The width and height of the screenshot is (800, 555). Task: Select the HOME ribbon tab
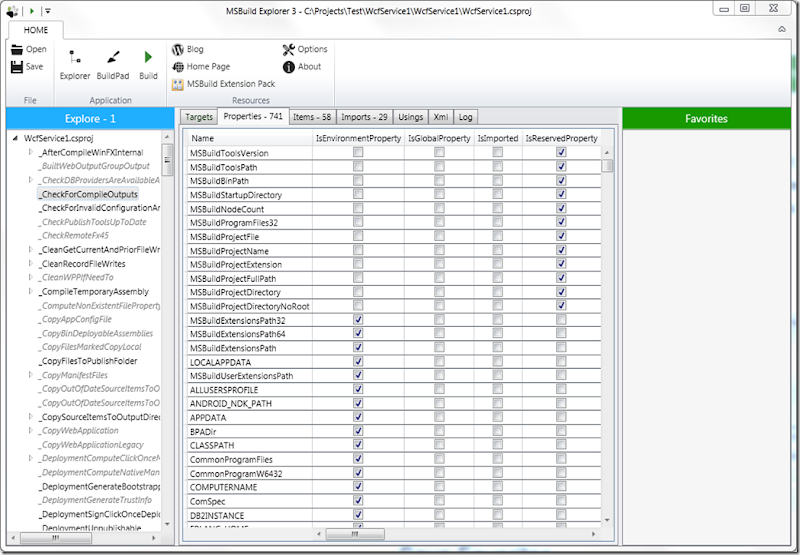click(x=36, y=30)
